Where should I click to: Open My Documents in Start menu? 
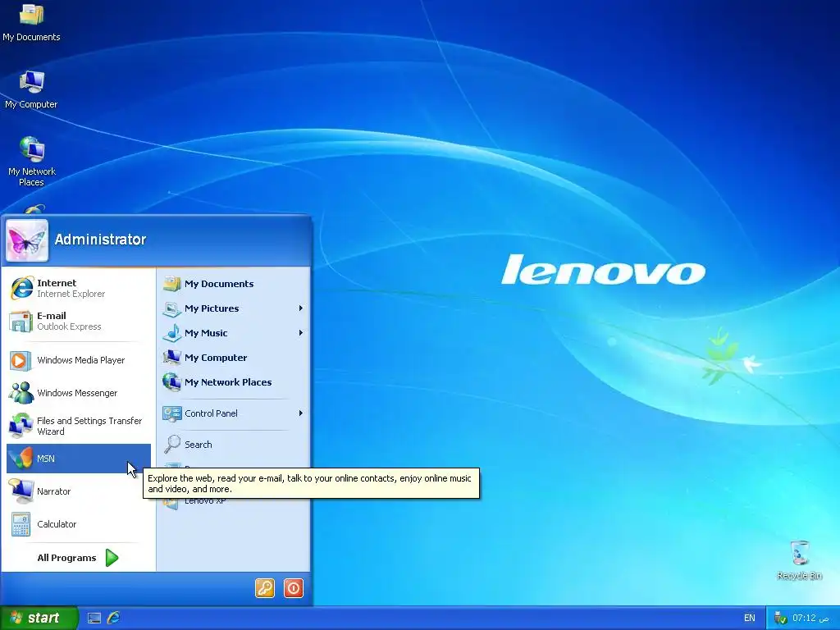point(234,284)
